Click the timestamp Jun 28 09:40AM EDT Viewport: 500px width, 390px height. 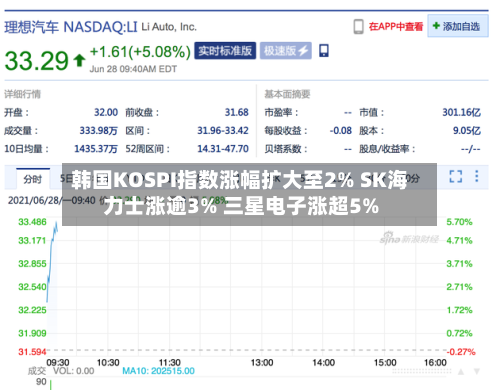click(x=133, y=69)
